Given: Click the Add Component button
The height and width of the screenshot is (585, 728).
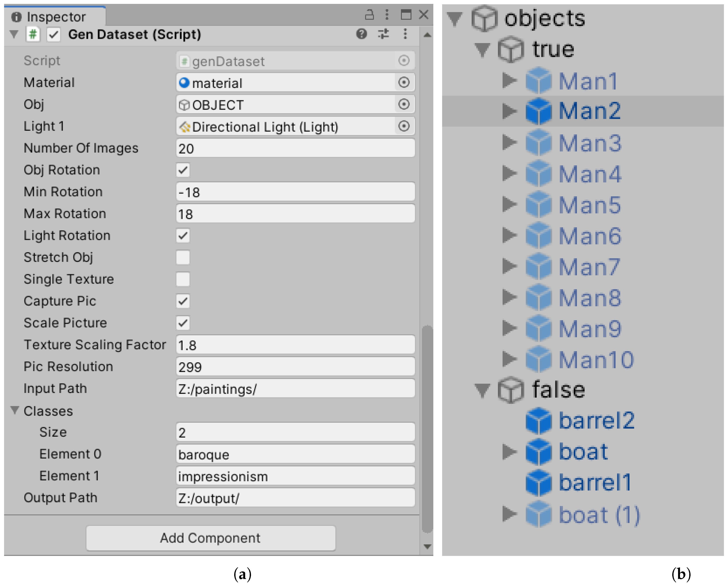Looking at the screenshot, I should [210, 538].
